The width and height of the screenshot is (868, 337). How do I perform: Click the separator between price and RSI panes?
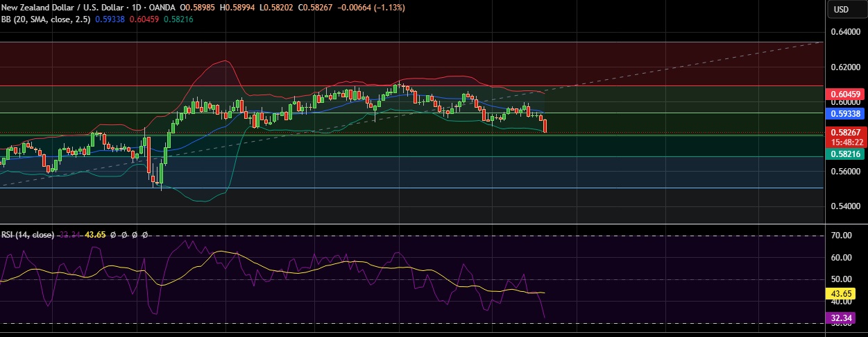tap(416, 224)
